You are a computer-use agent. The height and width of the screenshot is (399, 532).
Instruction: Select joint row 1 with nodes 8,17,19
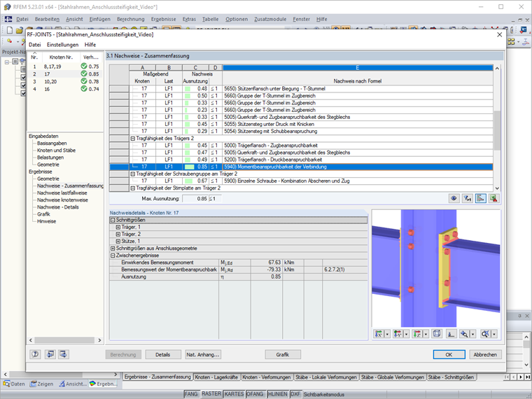(x=65, y=66)
